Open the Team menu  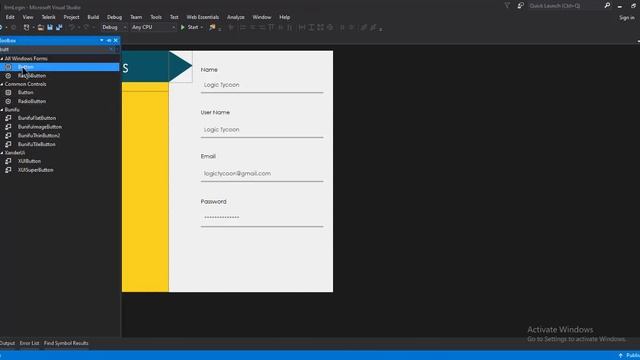point(136,17)
